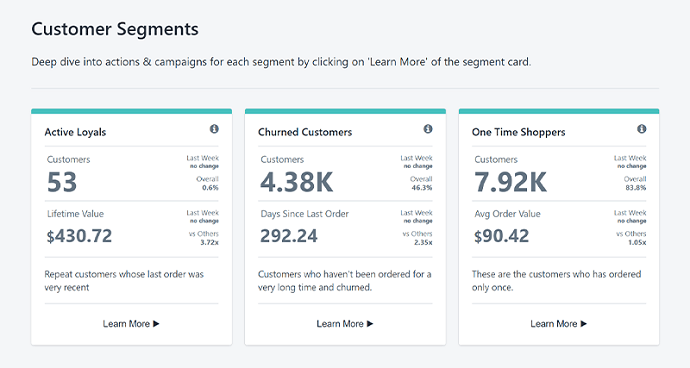
Task: Open the One Time Shoppers info icon
Action: (x=642, y=129)
